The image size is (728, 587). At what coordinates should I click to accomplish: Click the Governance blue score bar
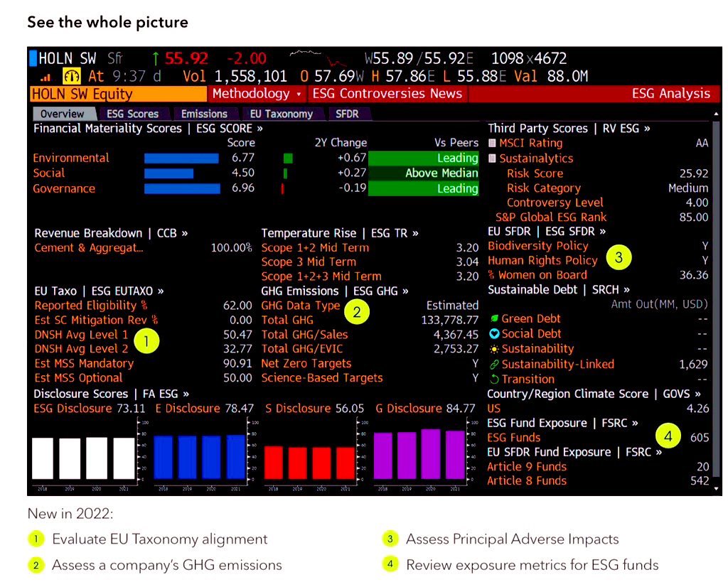[x=182, y=189]
